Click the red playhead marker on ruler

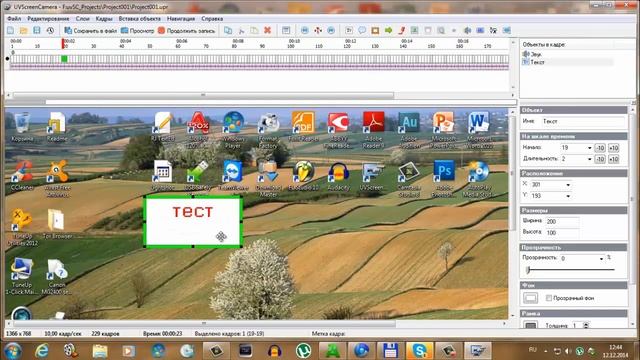(x=63, y=44)
